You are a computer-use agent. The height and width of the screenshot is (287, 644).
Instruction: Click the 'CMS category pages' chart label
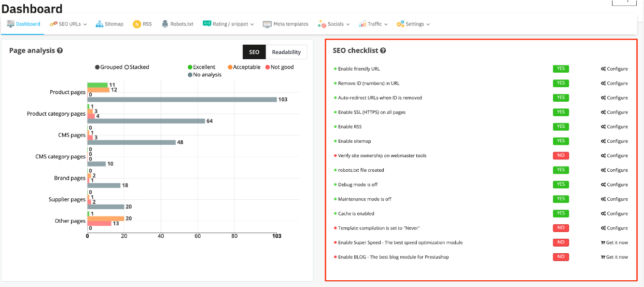pos(60,156)
